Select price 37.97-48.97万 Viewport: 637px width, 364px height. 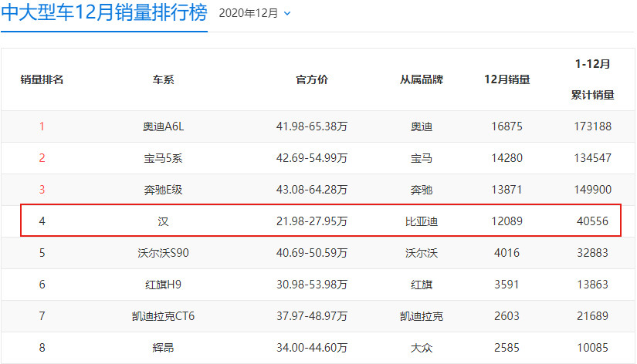(312, 316)
